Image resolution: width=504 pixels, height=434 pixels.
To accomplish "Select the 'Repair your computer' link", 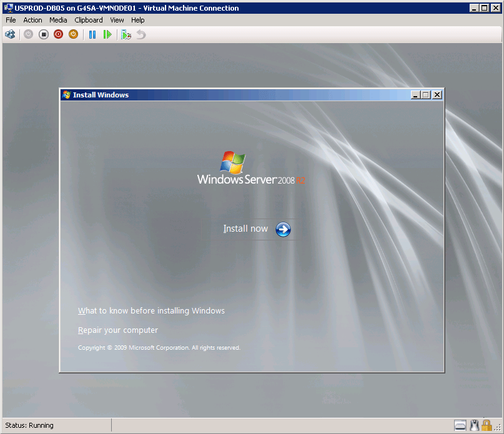I will 118,330.
